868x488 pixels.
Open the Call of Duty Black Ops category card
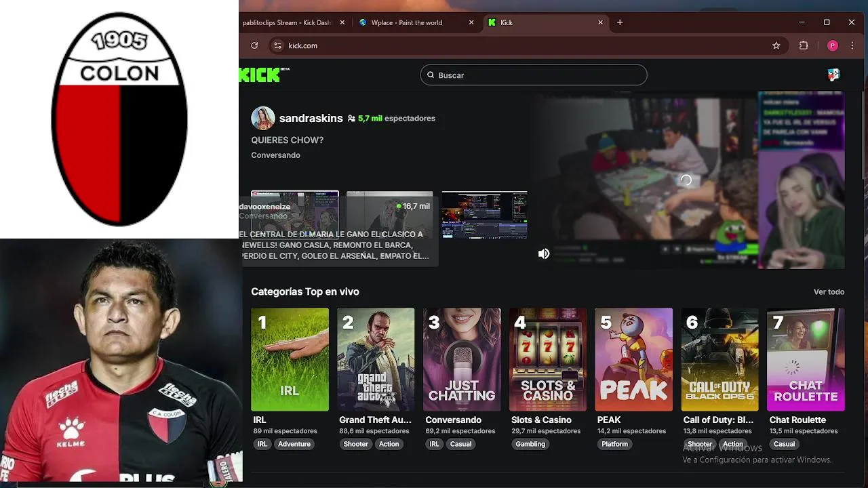(x=719, y=360)
